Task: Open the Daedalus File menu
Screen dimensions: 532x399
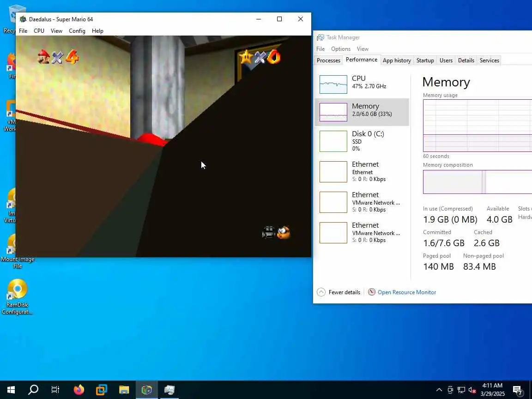Action: 23,31
